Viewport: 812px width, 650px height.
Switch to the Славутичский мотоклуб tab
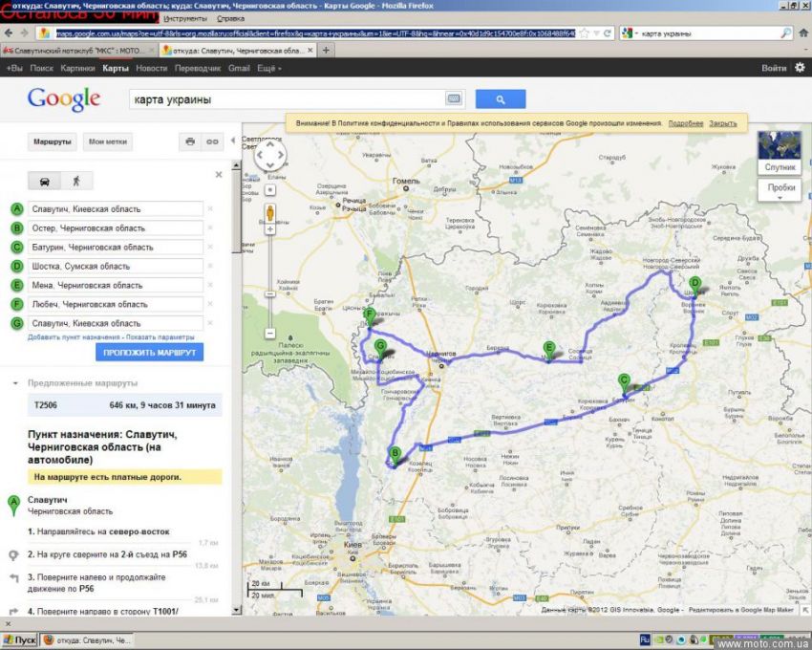pyautogui.click(x=78, y=51)
